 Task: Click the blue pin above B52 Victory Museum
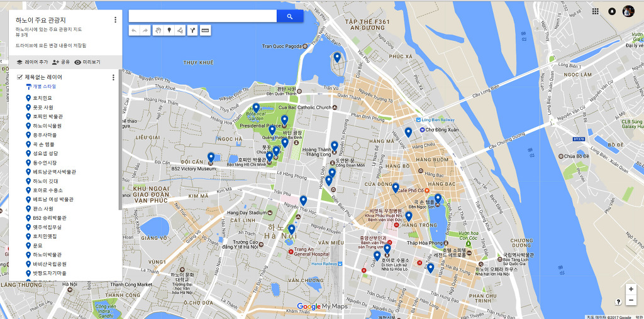[x=211, y=157]
